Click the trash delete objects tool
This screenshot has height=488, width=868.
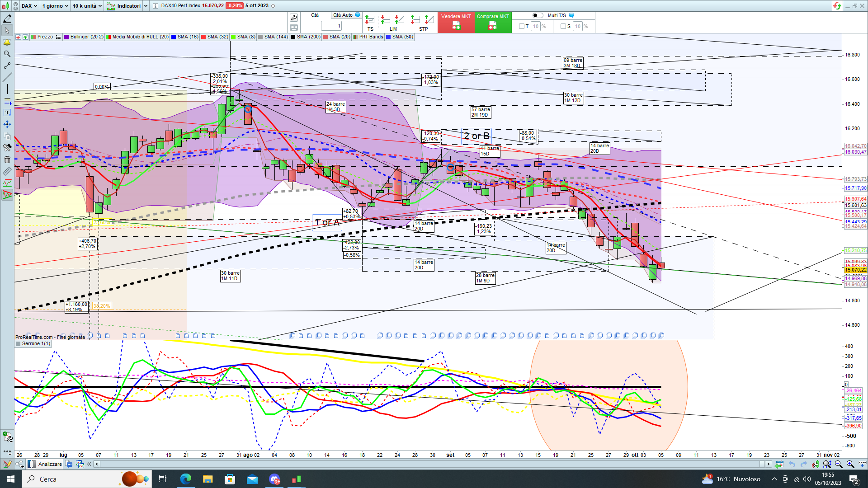[7, 160]
